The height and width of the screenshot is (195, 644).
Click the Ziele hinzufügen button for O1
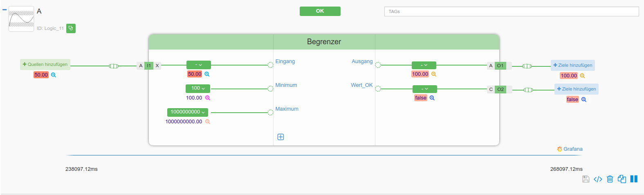click(572, 65)
